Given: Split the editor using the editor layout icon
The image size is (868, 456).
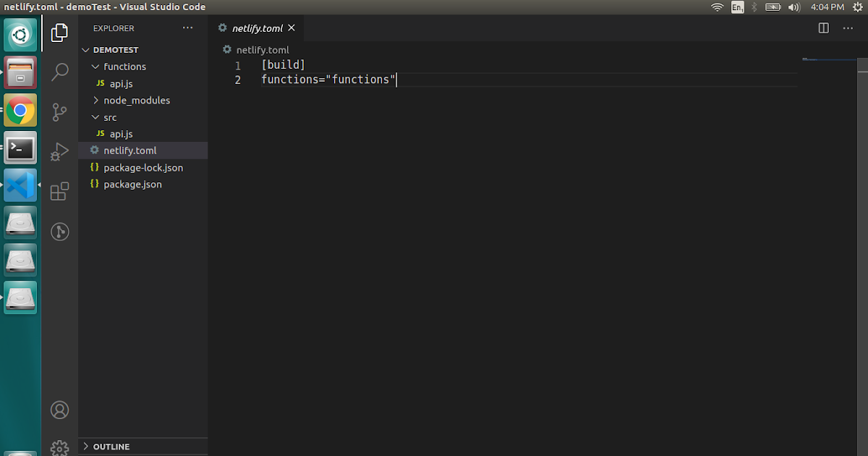Looking at the screenshot, I should [x=823, y=28].
